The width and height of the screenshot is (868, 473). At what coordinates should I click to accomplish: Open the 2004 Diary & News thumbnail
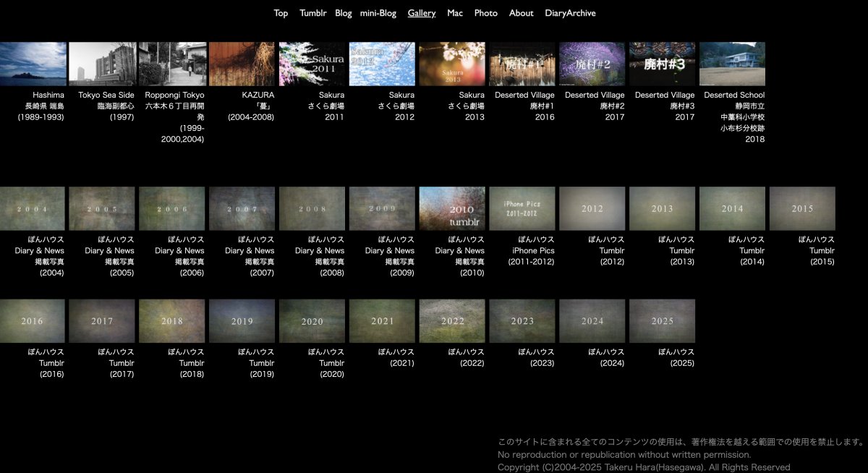coord(33,208)
